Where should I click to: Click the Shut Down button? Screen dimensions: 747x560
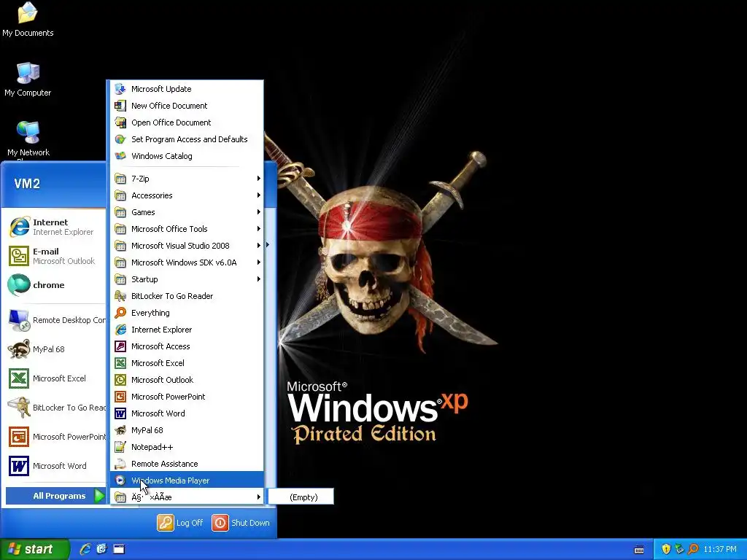click(x=241, y=523)
